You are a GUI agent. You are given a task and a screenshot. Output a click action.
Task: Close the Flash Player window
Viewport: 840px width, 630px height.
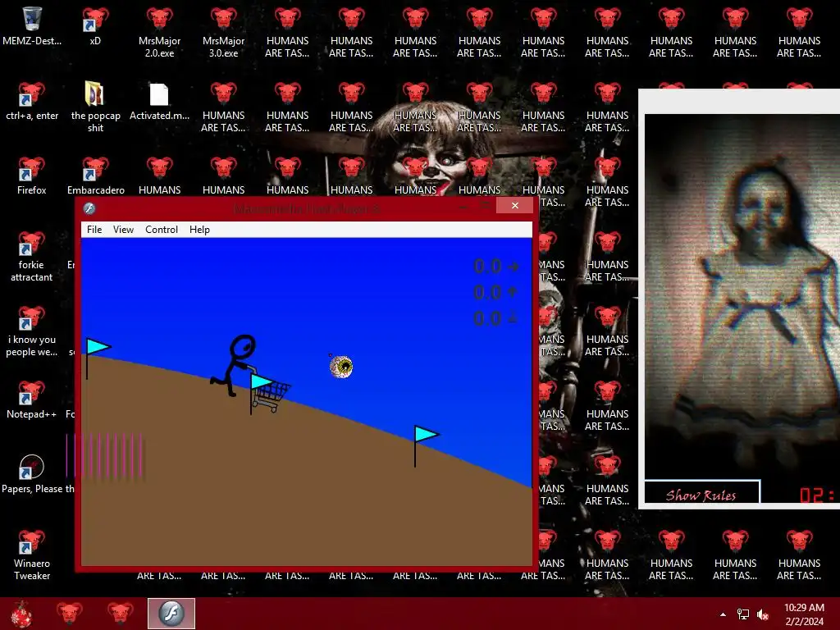515,206
